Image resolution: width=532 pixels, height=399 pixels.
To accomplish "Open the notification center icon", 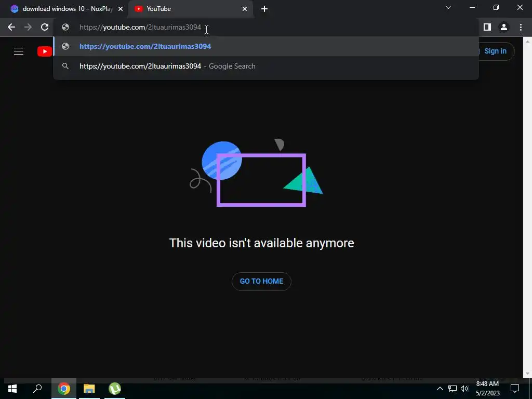I will [x=515, y=389].
